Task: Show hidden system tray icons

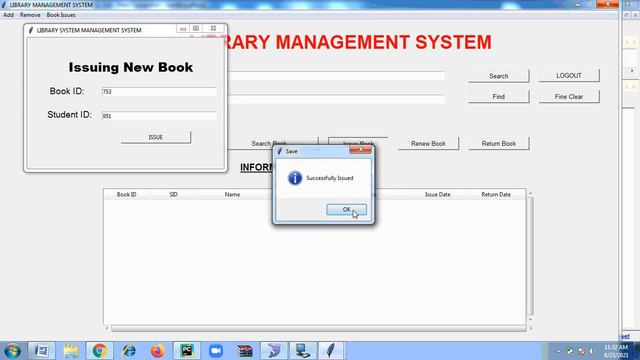Action: coord(559,351)
